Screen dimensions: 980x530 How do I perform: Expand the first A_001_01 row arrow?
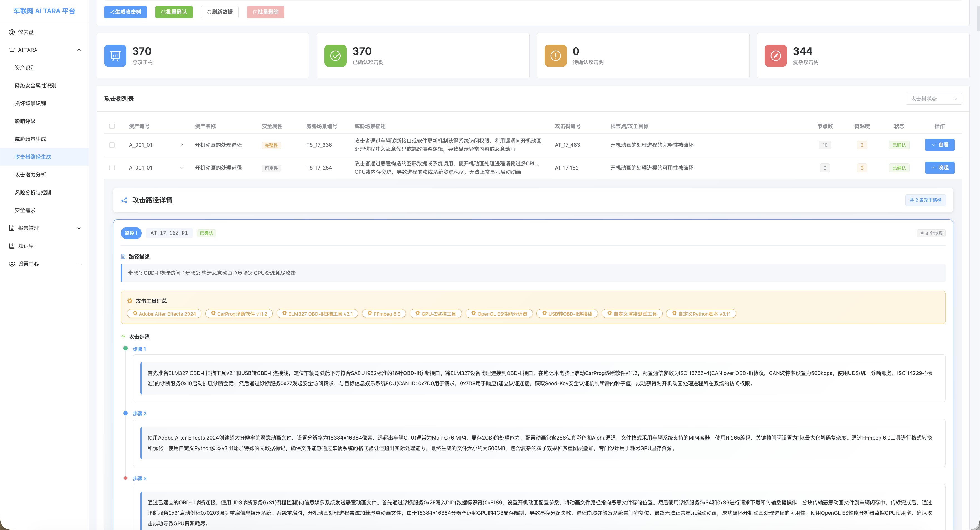[181, 145]
